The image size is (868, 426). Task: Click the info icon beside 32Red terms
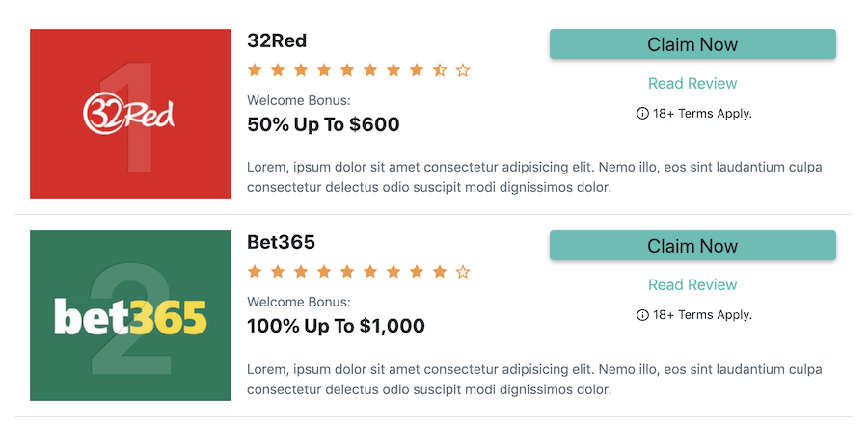[x=642, y=114]
